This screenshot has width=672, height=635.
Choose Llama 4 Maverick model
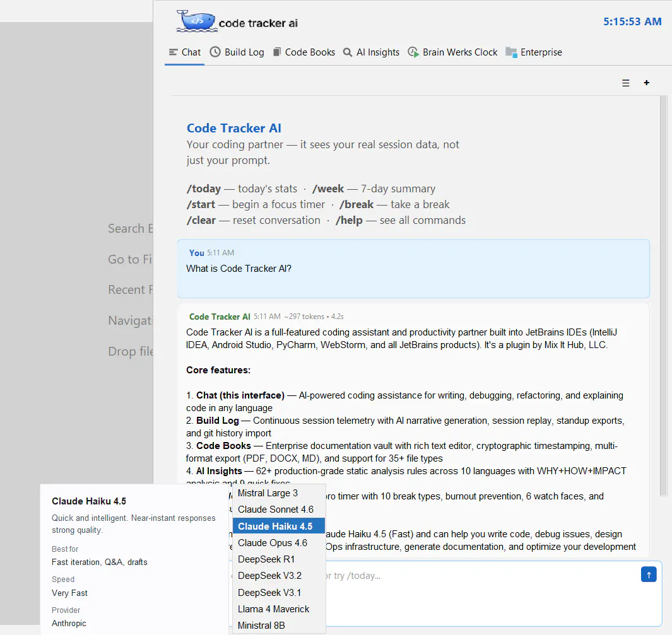pos(278,609)
